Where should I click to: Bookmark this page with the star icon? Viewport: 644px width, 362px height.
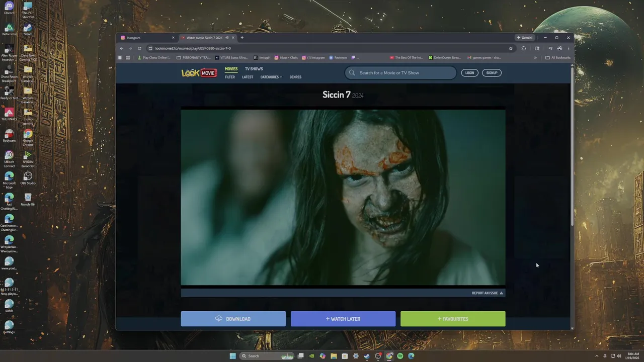coord(511,48)
